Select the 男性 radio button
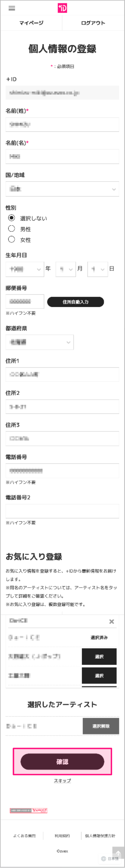Image resolution: width=125 pixels, height=868 pixels. tap(12, 228)
